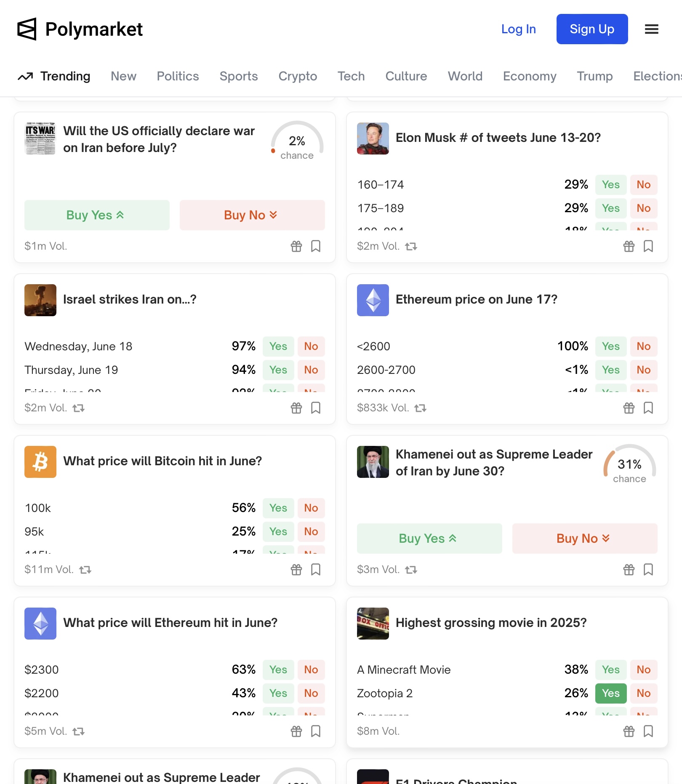Bookmark Khamenei out by June 30 market

pos(648,570)
